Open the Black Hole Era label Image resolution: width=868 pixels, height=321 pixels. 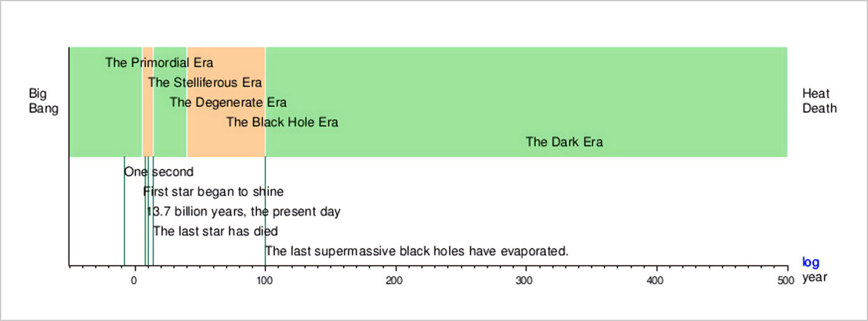tap(282, 122)
